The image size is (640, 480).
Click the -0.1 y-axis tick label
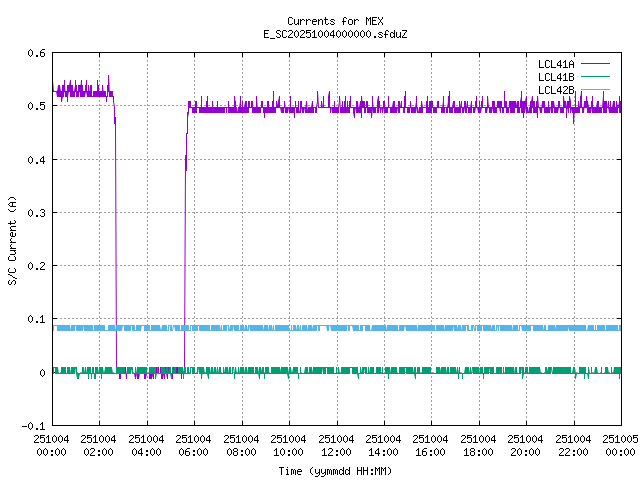coord(33,426)
